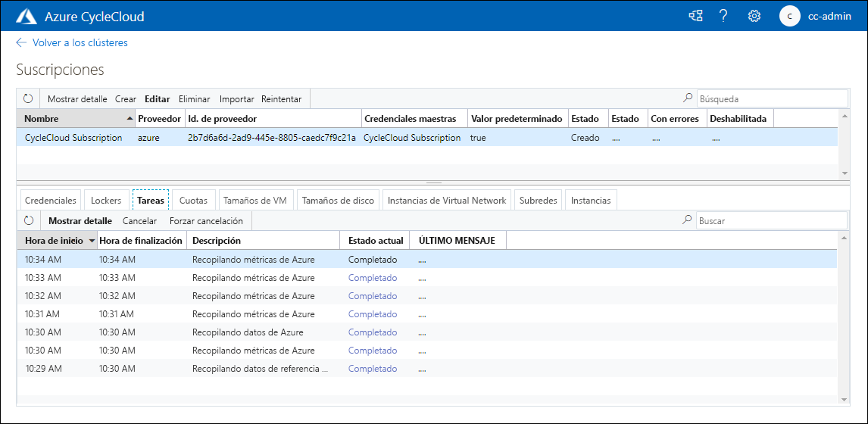Viewport: 868px width, 424px height.
Task: Click Forzar cancelación in tasks toolbar
Action: click(x=206, y=221)
